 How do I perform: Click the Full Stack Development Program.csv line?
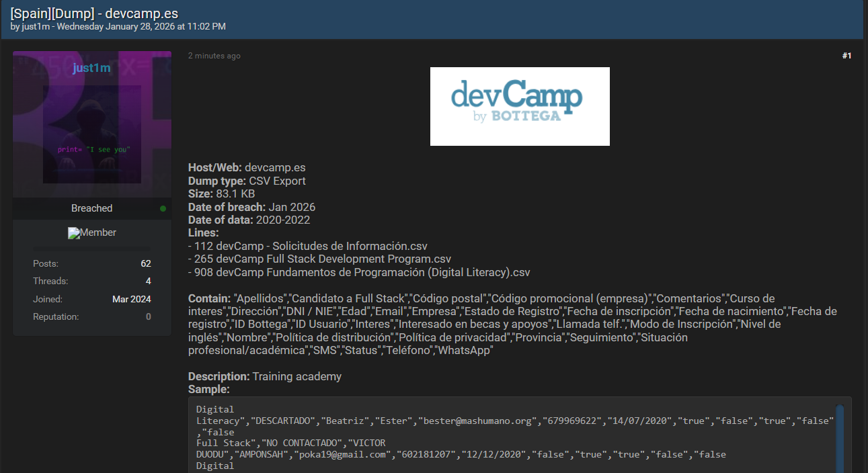pyautogui.click(x=319, y=259)
